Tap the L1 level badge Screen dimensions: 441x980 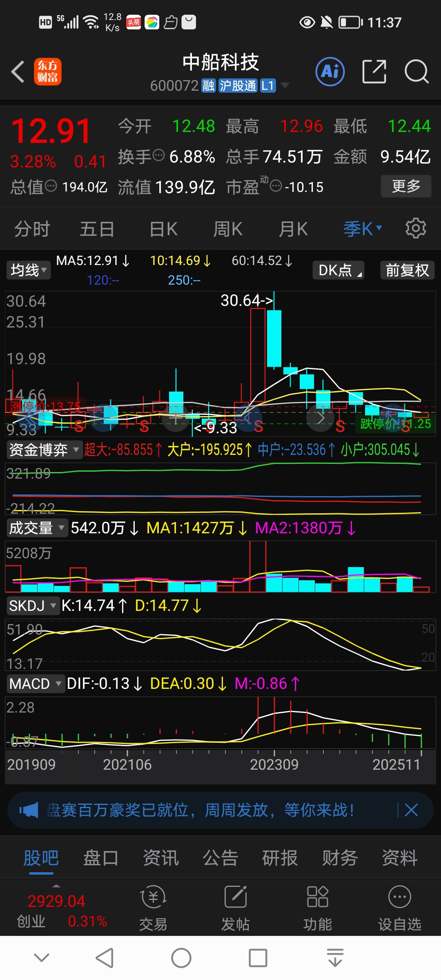tap(267, 86)
